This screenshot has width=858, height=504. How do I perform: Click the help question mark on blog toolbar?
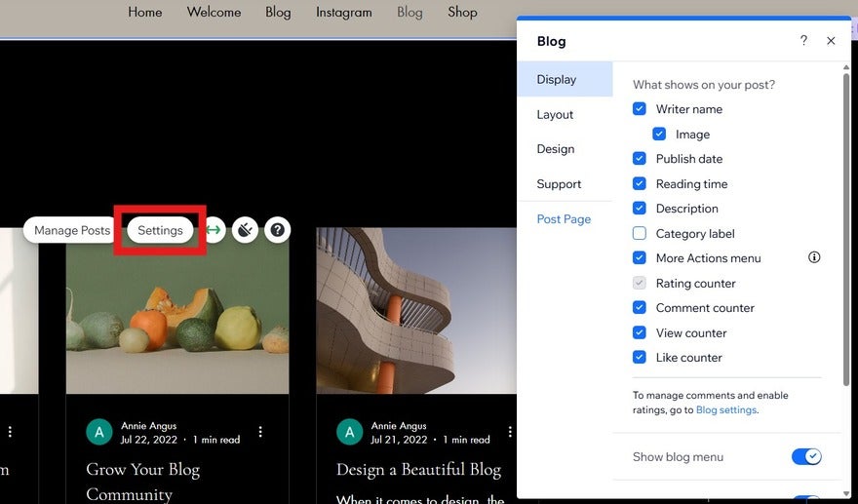[278, 230]
